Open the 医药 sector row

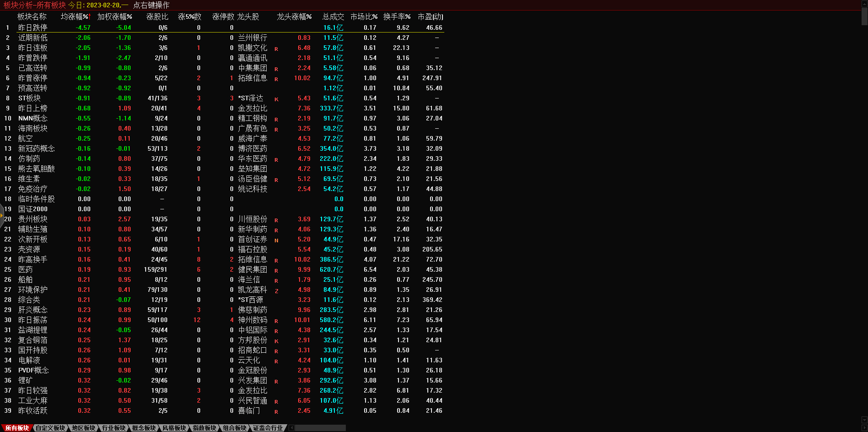25,269
